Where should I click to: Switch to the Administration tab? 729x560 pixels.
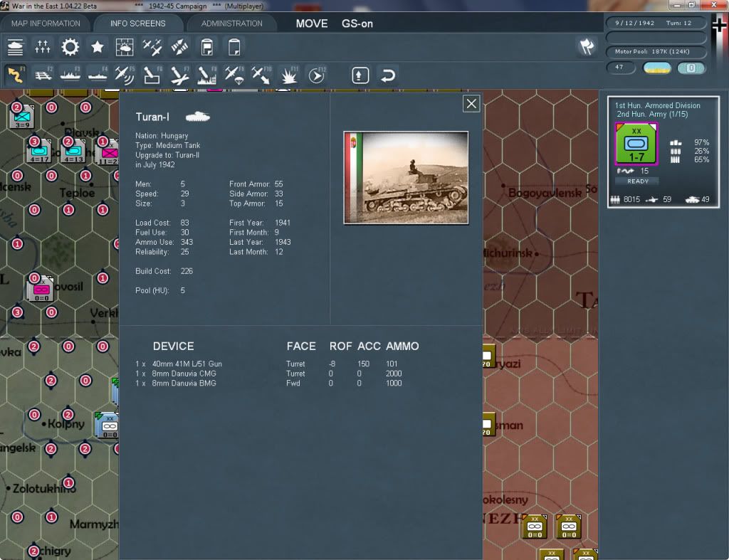231,23
